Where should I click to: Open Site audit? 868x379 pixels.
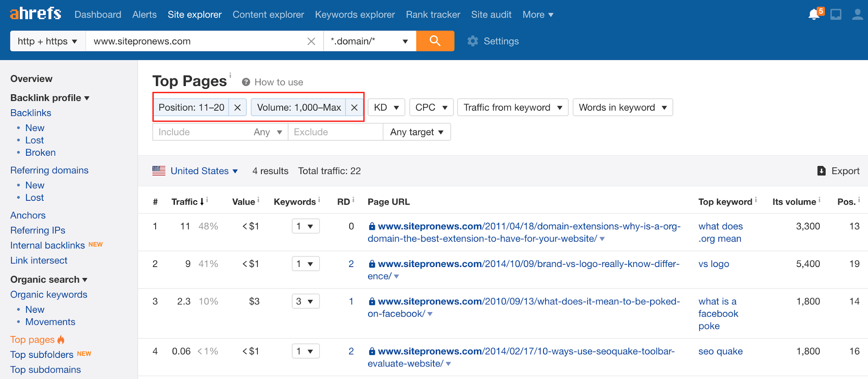(491, 15)
